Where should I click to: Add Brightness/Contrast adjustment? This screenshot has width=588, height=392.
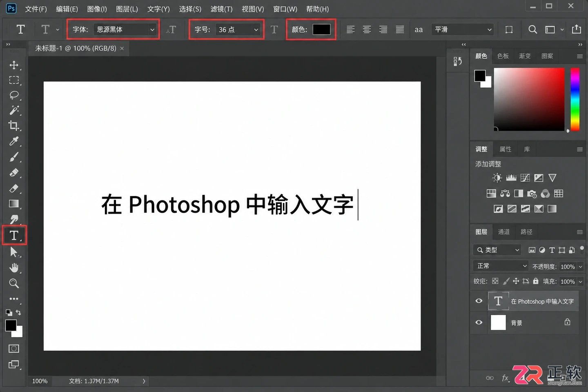pos(497,178)
